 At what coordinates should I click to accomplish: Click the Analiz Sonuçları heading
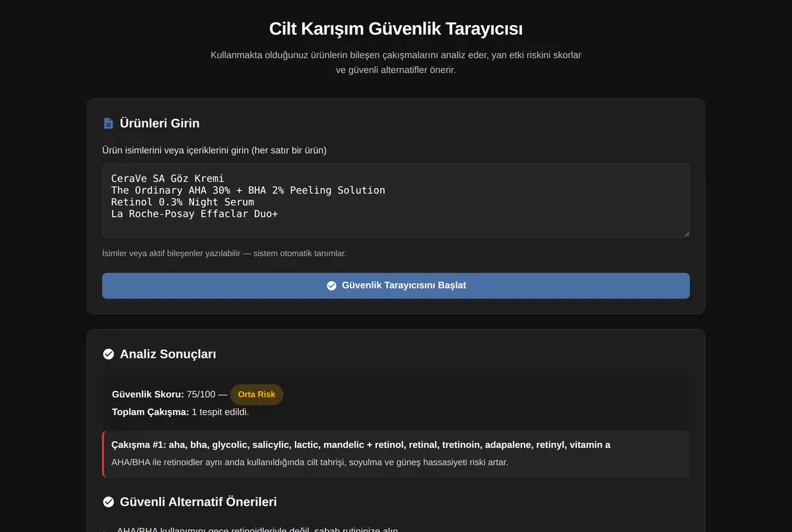pyautogui.click(x=168, y=354)
